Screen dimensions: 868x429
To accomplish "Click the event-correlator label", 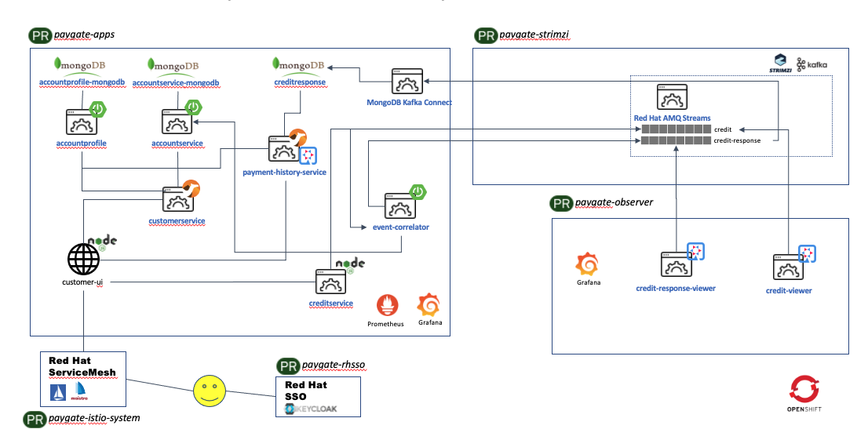I will [x=401, y=227].
